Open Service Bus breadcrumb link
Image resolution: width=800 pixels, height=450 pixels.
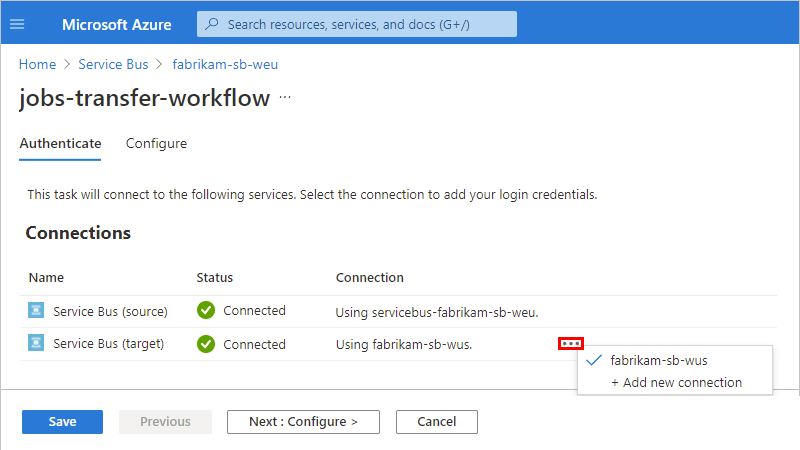click(113, 64)
